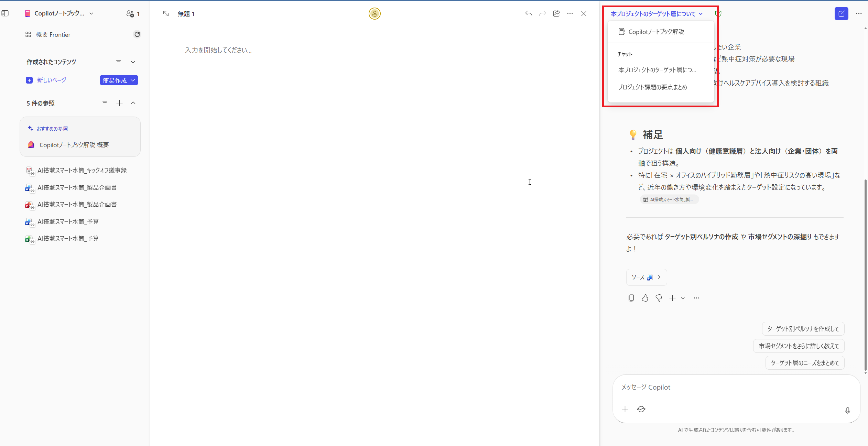Image resolution: width=868 pixels, height=446 pixels.
Task: Start a new chat with the compose icon
Action: [x=841, y=13]
